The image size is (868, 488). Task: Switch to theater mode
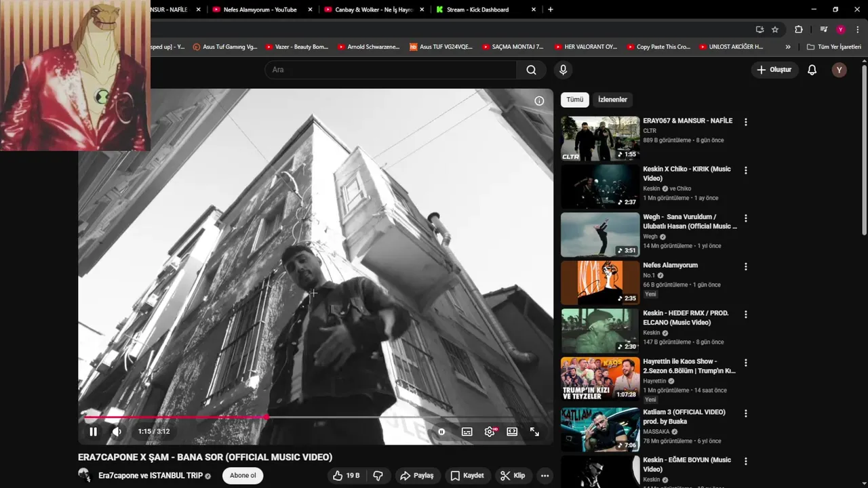coord(512,432)
